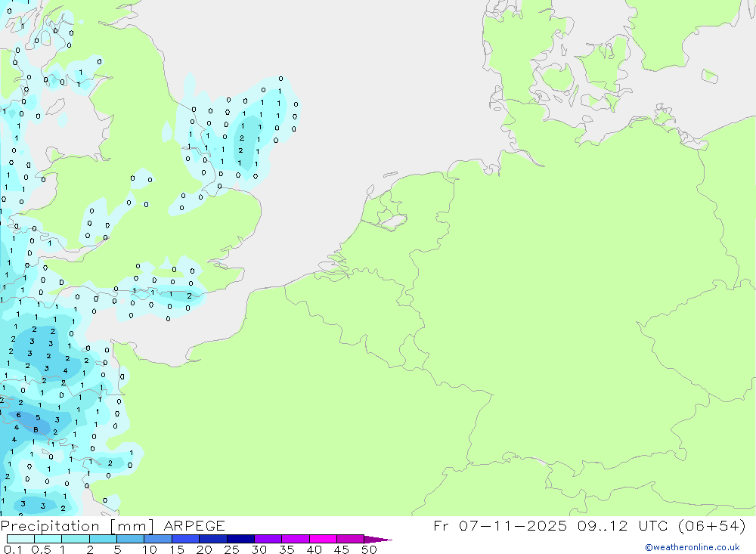Select the 0.1–0.5 mm legend color swatch
Viewport: 756px width, 554px height.
tap(20, 539)
